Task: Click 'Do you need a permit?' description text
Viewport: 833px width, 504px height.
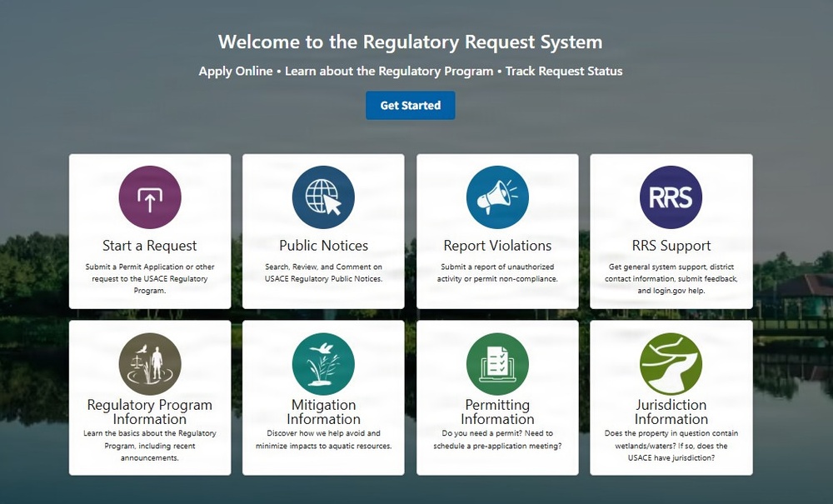Action: [x=497, y=439]
